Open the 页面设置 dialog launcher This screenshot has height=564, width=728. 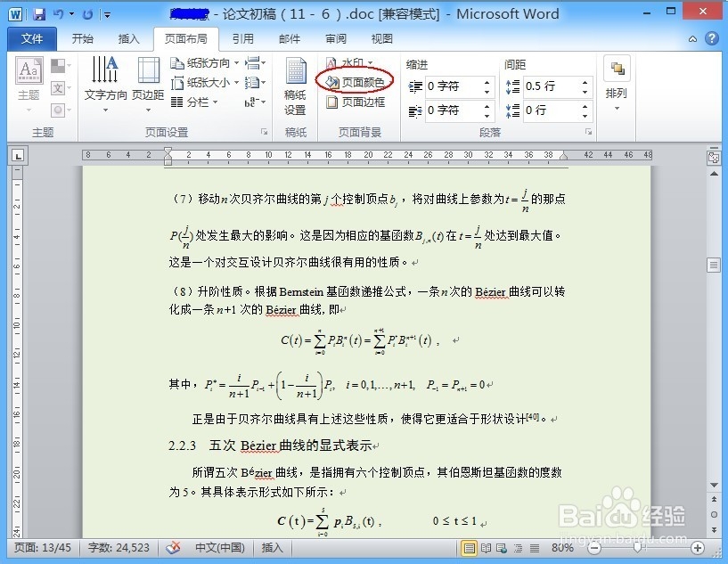click(263, 131)
